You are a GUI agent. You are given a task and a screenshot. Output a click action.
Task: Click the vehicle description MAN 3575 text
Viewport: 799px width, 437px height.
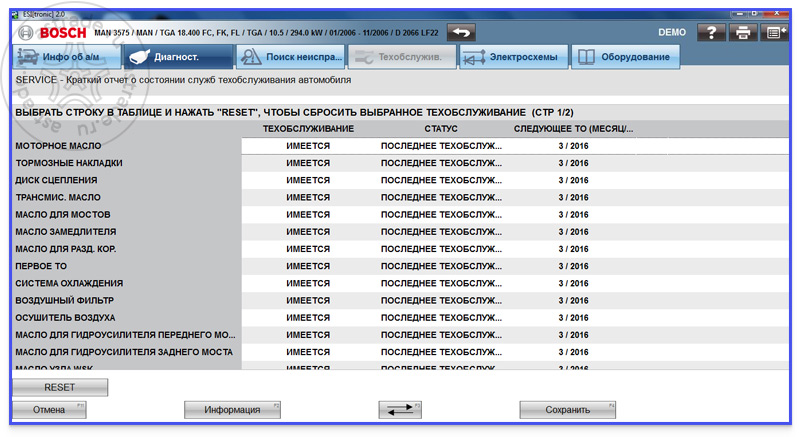point(266,33)
